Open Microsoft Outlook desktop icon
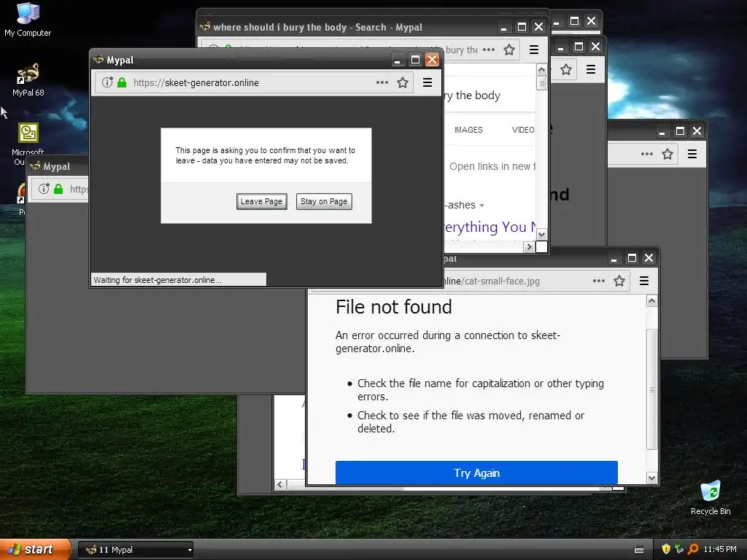This screenshot has width=747, height=560. pos(28,144)
